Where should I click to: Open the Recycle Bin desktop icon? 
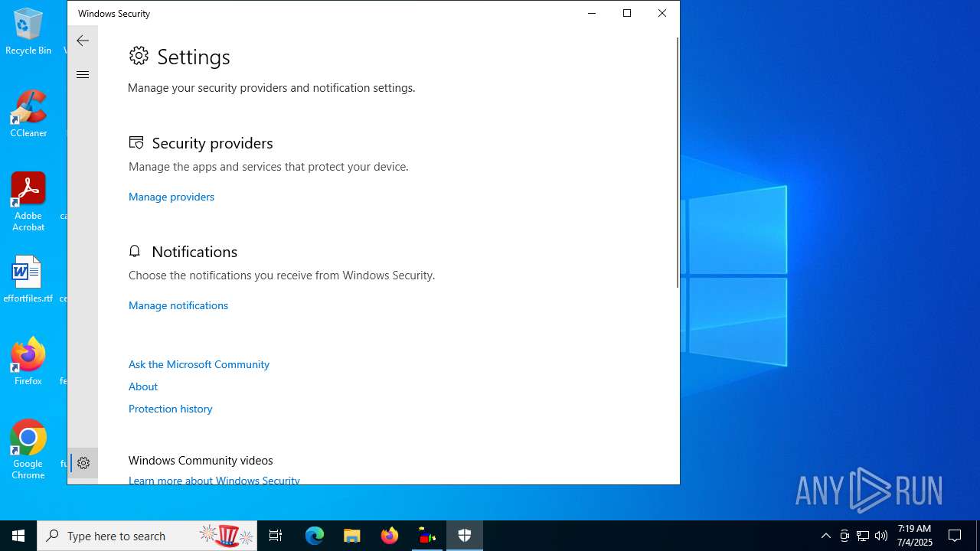pos(28,31)
